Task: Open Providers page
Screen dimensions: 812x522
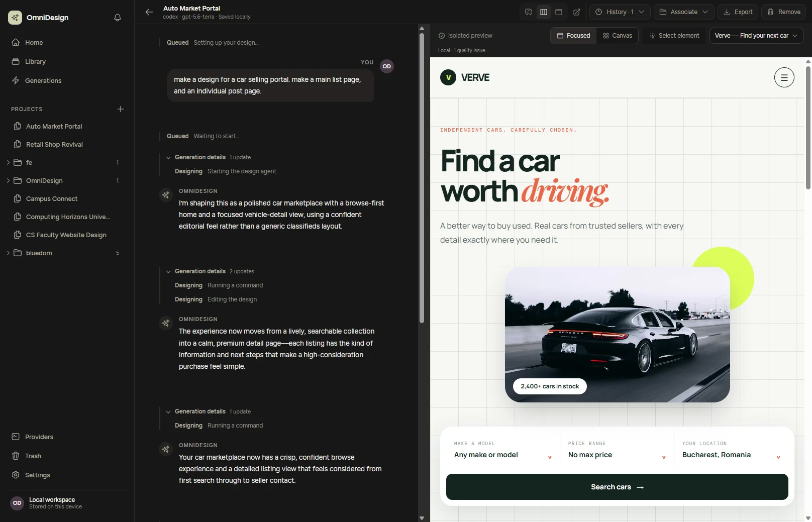Action: coord(67,437)
